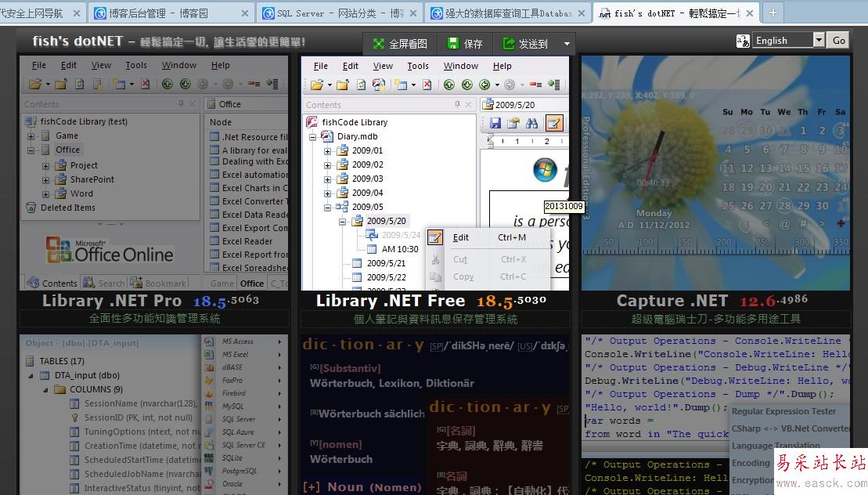Click the red delete icon in Library .NET Pro toolbar
This screenshot has height=495, width=868.
[x=145, y=84]
